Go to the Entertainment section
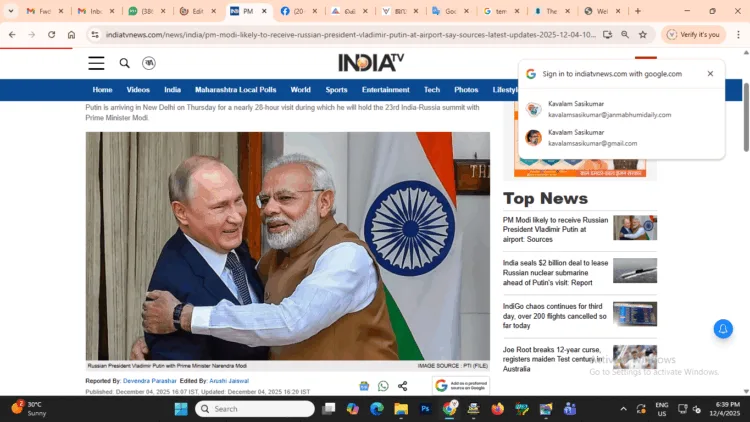Image resolution: width=750 pixels, height=422 pixels. pos(385,90)
